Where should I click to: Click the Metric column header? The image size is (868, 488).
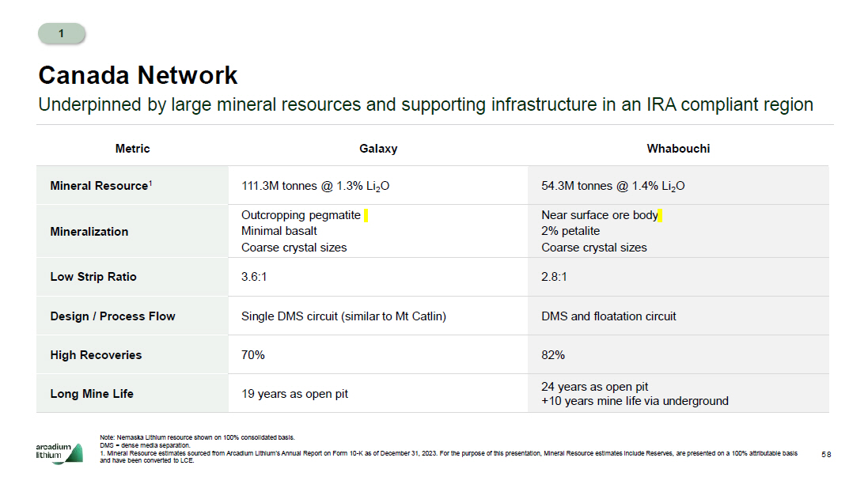pyautogui.click(x=132, y=149)
